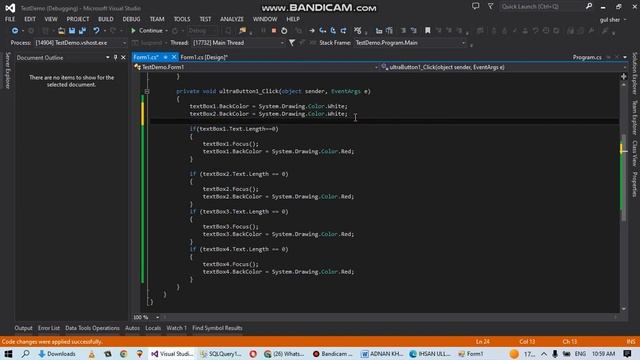
Task: Switch to the Program.cs tab
Action: (x=587, y=58)
